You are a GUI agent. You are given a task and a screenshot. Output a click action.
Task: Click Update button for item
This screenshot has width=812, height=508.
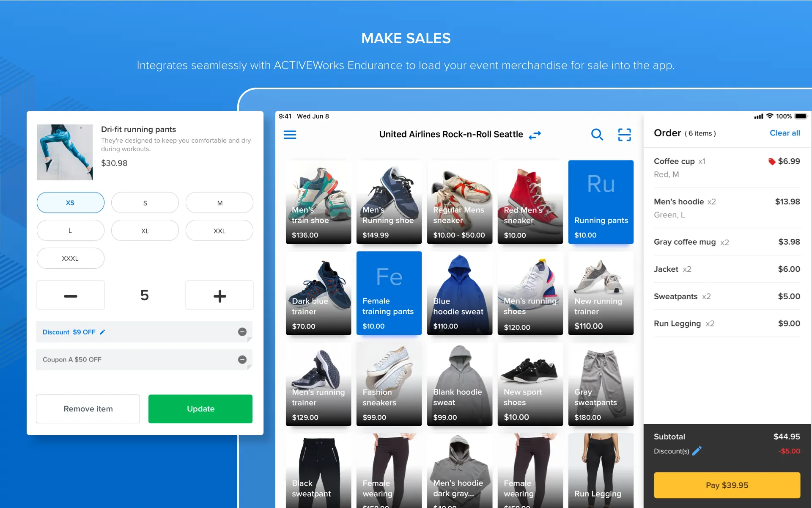(x=200, y=408)
